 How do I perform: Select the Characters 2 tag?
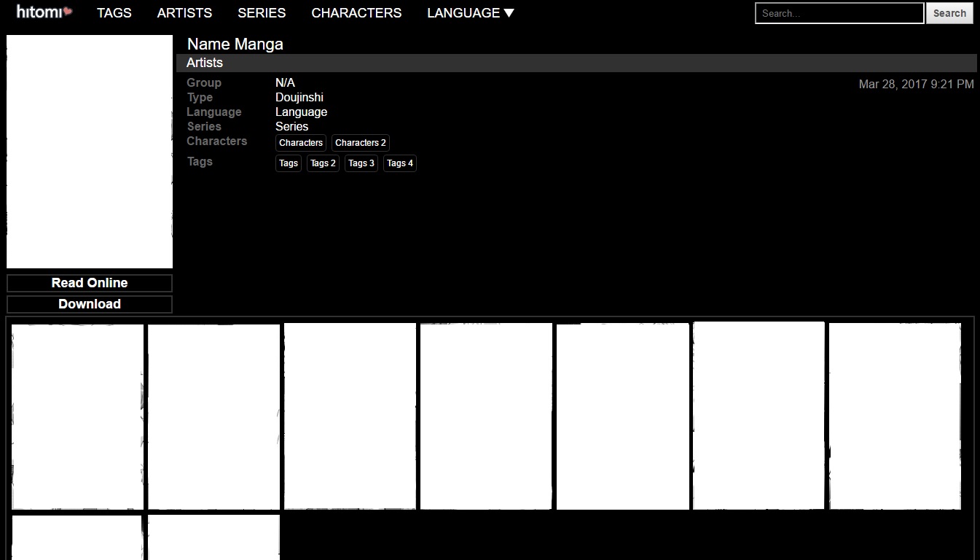[360, 143]
